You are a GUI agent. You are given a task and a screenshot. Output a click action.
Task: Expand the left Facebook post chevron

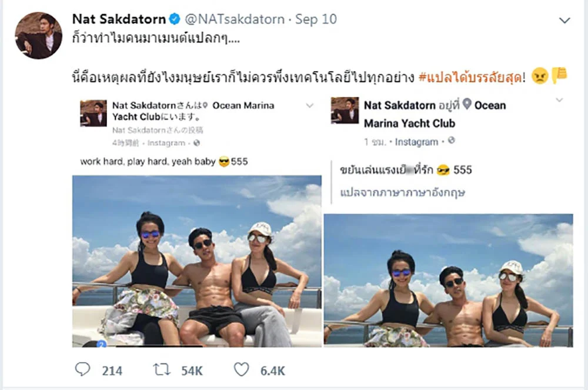click(310, 106)
